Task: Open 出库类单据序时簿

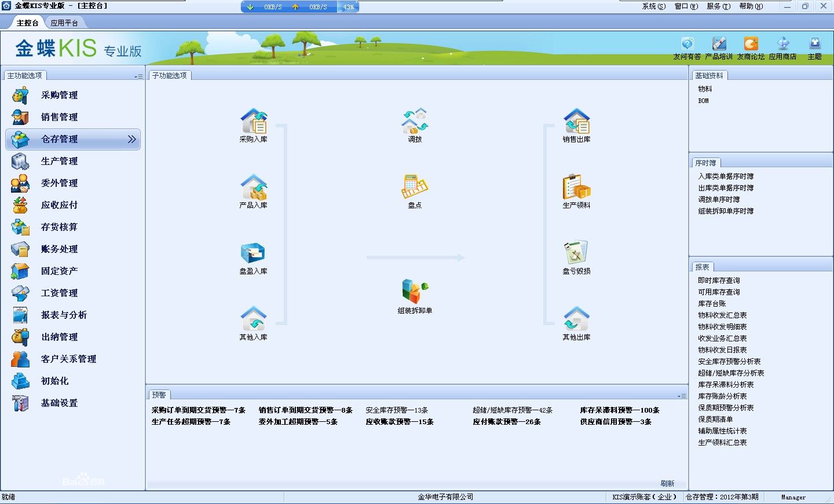Action: pos(726,188)
